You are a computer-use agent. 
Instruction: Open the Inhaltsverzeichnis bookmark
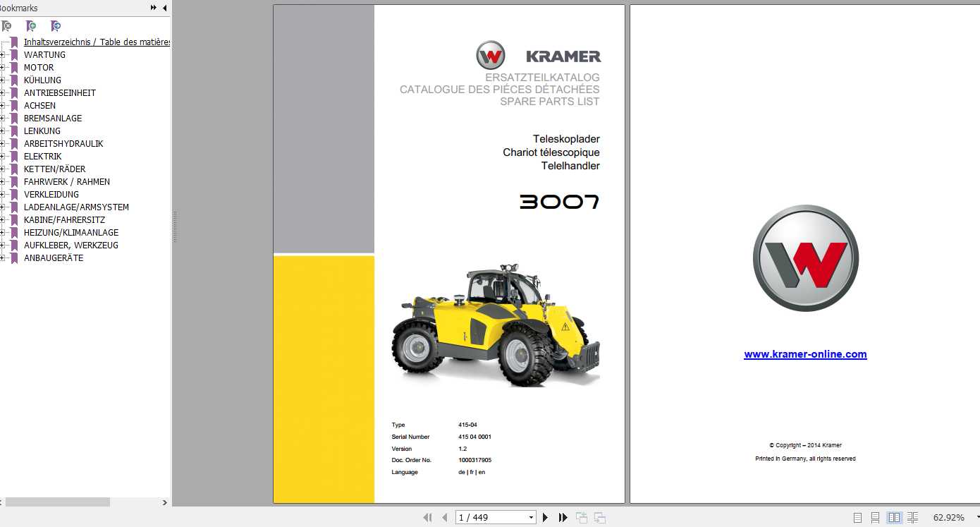[x=97, y=42]
